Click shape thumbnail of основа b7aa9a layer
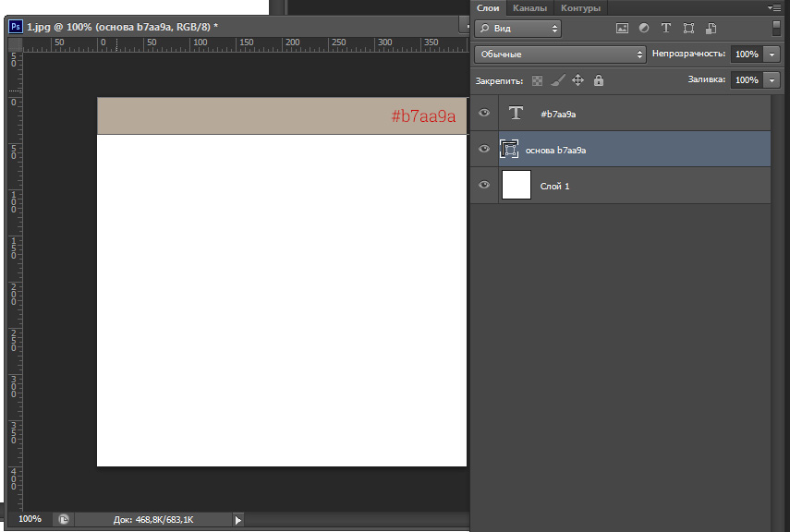This screenshot has width=790, height=532. click(509, 149)
